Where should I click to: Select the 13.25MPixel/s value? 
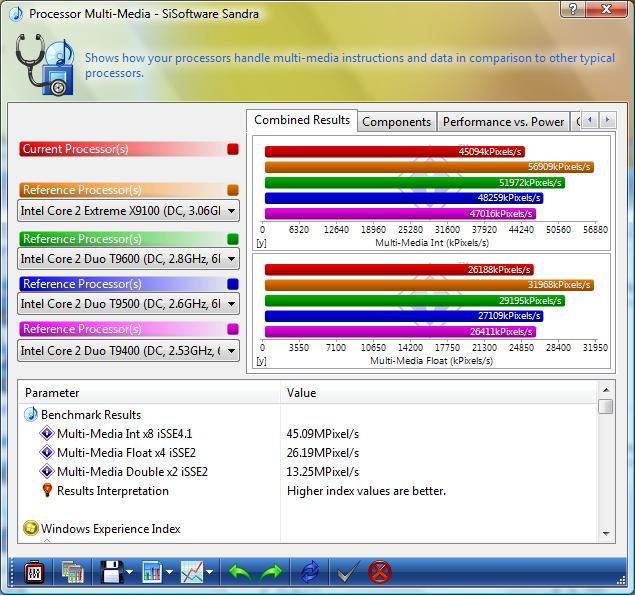323,472
